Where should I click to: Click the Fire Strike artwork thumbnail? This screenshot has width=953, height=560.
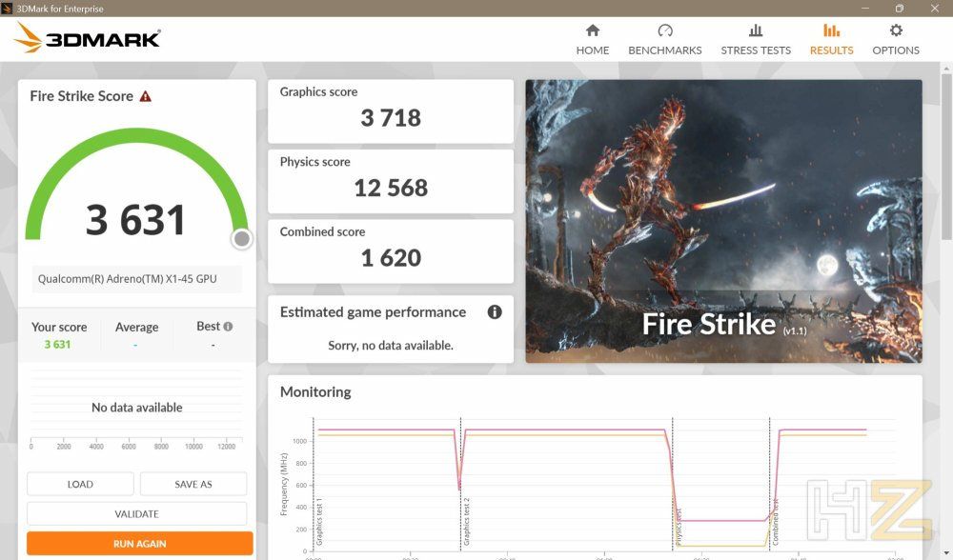tap(724, 221)
